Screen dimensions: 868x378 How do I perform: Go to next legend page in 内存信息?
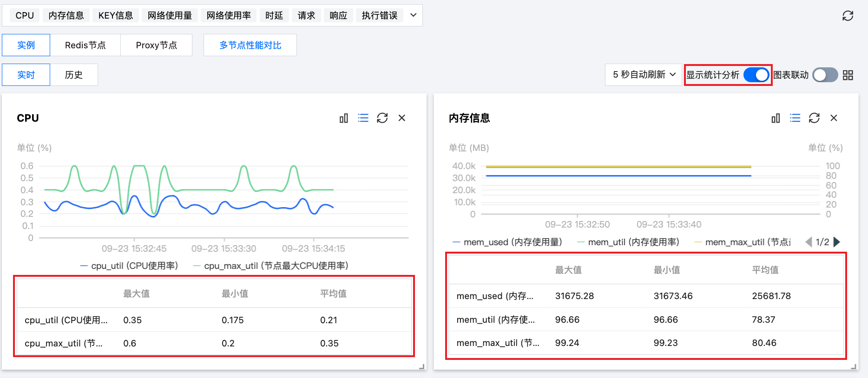(x=837, y=242)
